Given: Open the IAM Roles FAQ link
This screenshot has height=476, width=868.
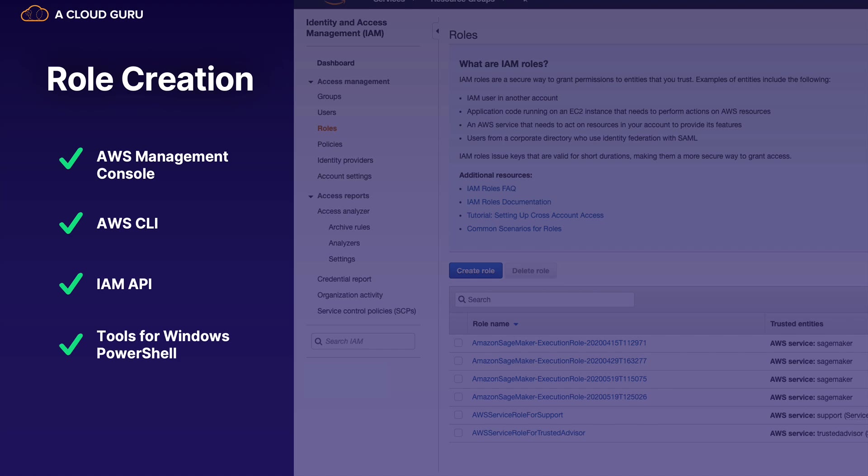Looking at the screenshot, I should pyautogui.click(x=491, y=189).
